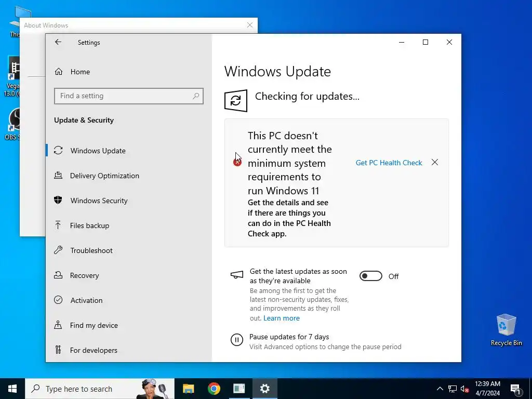532x399 pixels.
Task: Click the magnifier in Find a setting box
Action: [x=196, y=96]
